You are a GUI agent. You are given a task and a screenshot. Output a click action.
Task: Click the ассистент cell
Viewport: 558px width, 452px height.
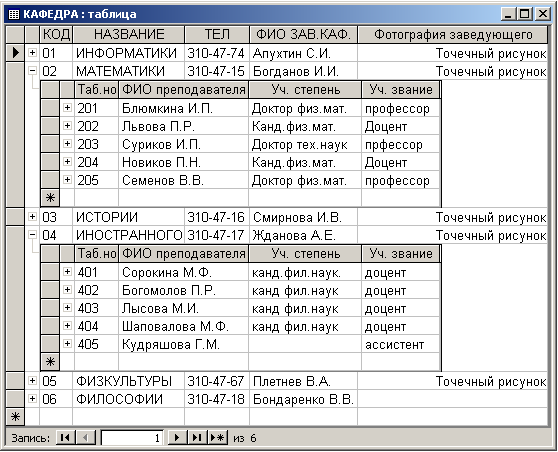pos(400,344)
